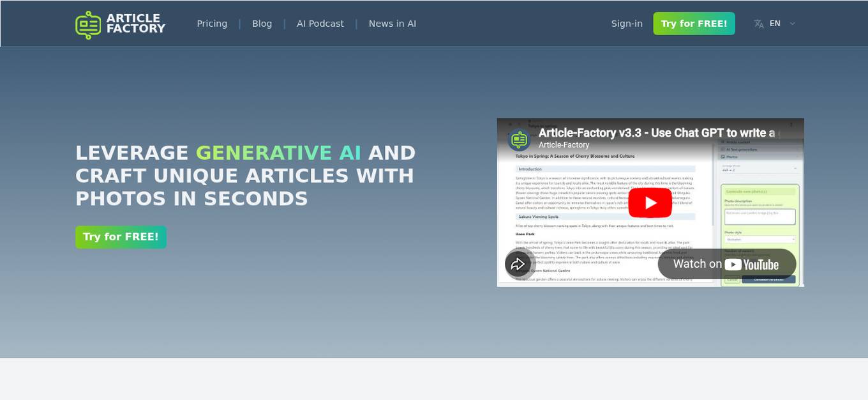Click the share arrow icon on the video

click(x=518, y=263)
